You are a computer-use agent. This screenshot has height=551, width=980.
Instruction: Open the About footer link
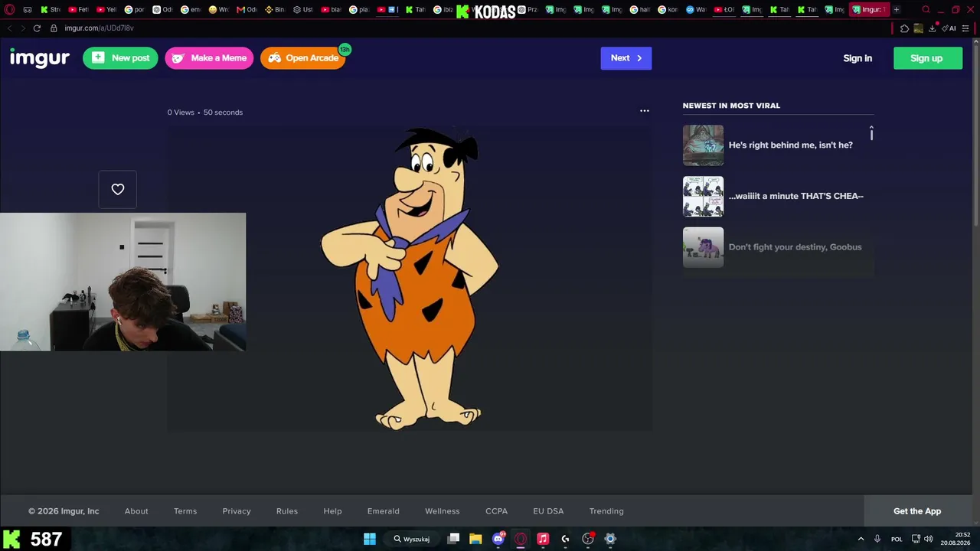(x=136, y=511)
